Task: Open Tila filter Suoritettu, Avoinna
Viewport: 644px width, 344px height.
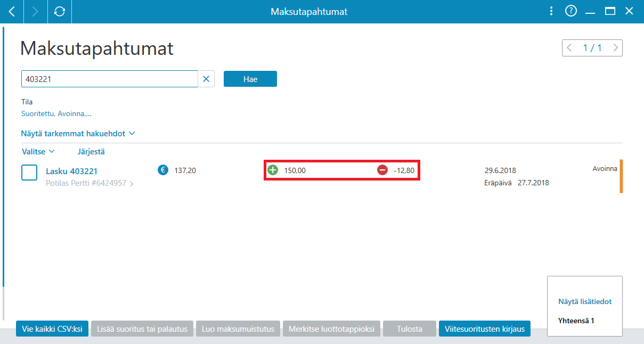Action: click(x=56, y=113)
